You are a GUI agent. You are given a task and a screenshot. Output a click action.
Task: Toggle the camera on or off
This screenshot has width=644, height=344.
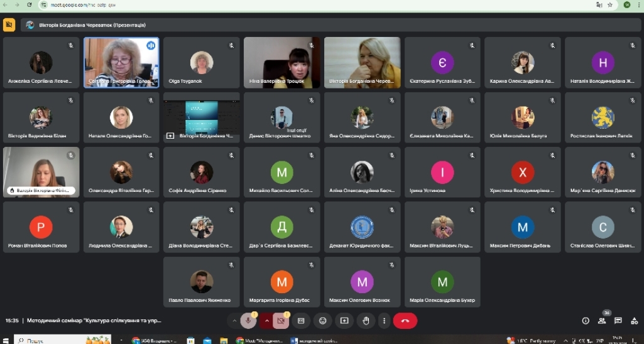tap(281, 321)
